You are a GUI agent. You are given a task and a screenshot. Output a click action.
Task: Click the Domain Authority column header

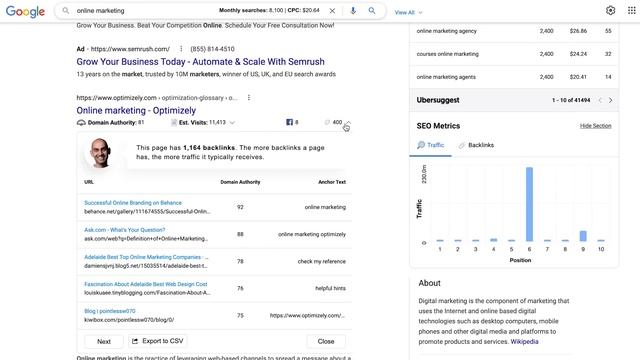[x=240, y=182]
